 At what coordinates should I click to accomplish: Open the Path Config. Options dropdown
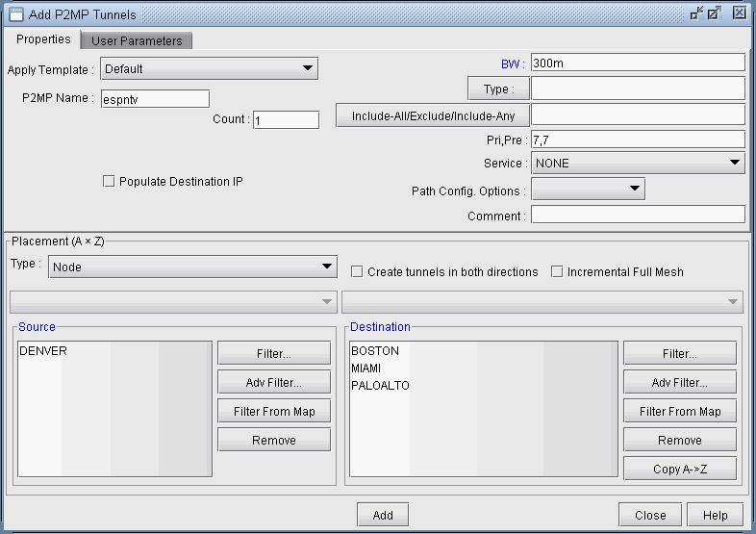click(x=588, y=189)
